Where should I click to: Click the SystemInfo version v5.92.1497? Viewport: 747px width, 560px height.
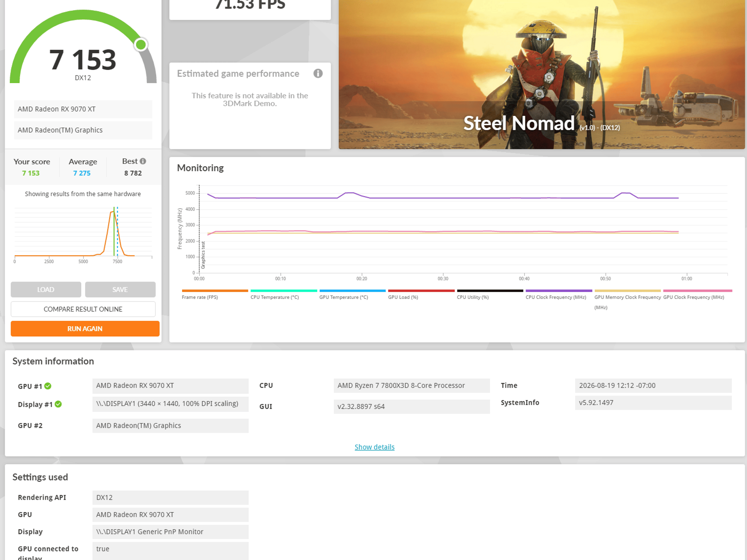tap(653, 403)
